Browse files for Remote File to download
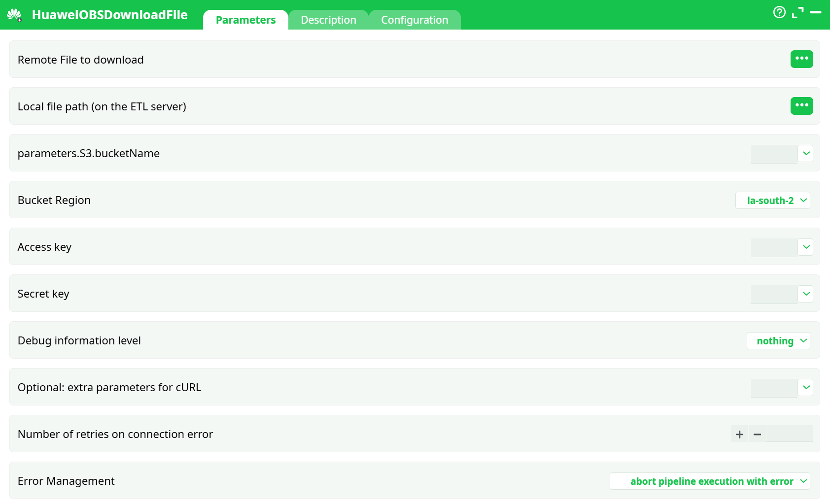The image size is (830, 504). 802,59
